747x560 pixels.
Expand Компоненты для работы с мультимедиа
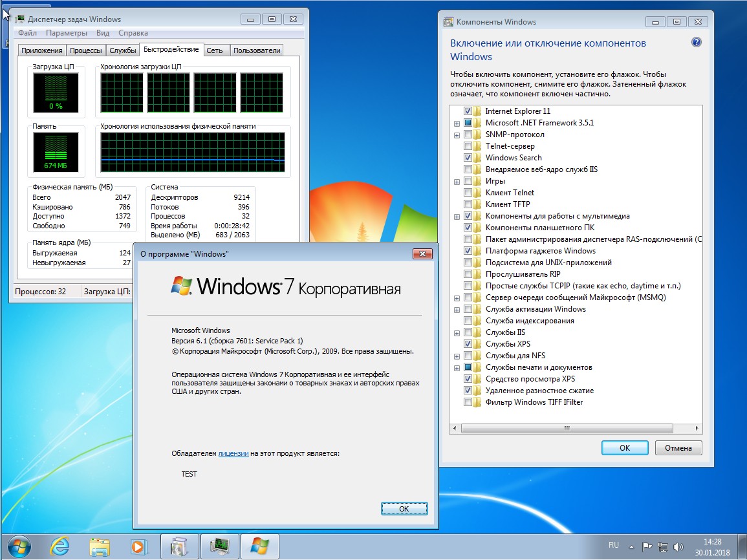pos(457,217)
